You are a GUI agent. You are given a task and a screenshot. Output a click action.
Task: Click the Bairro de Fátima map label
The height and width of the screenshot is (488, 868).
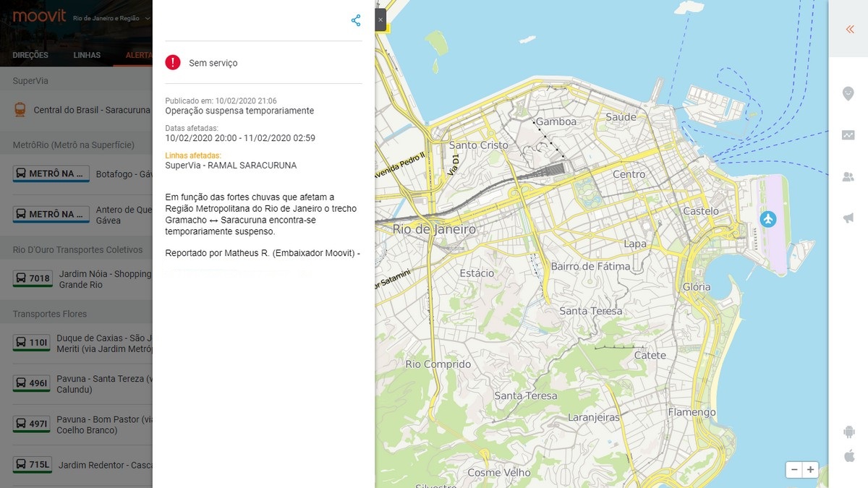tap(591, 266)
